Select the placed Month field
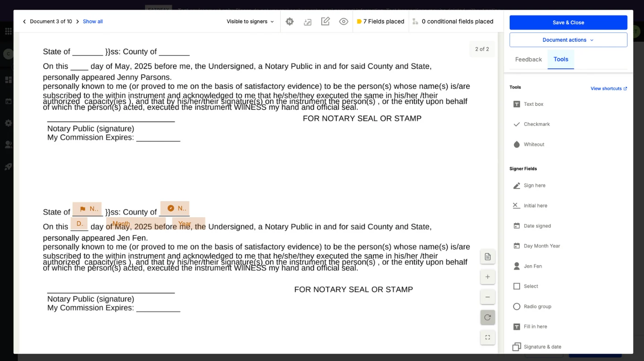The height and width of the screenshot is (361, 644). [x=136, y=224]
